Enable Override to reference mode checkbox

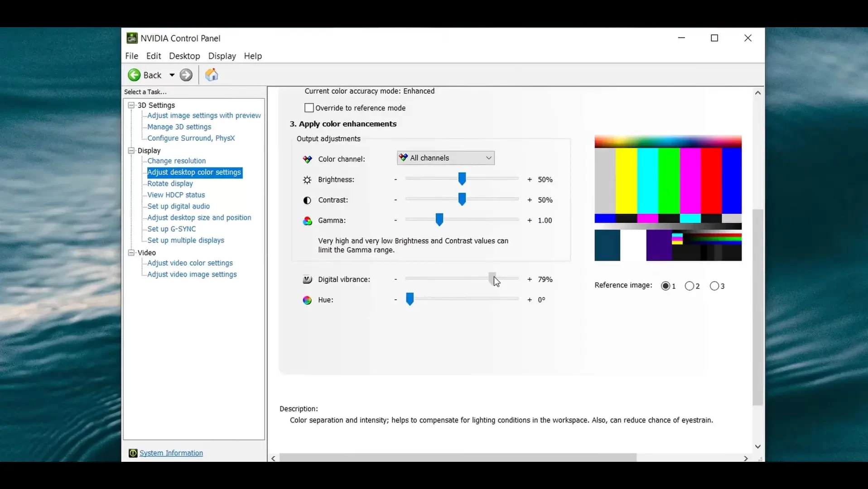click(x=309, y=108)
